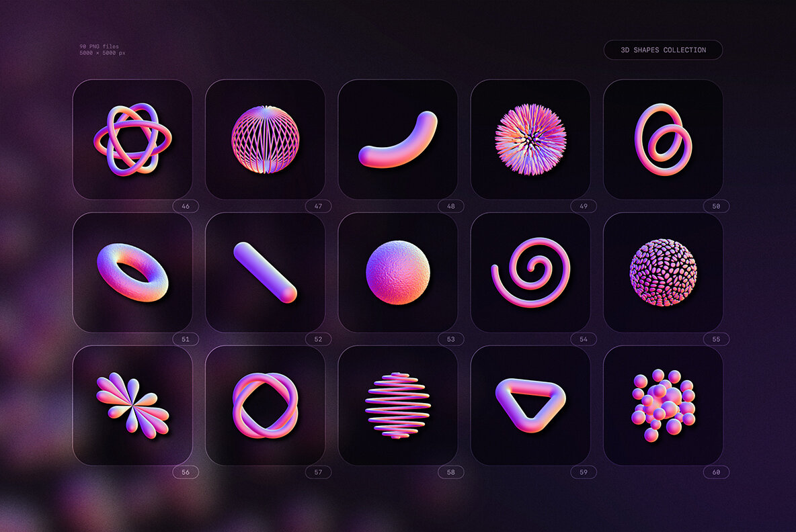Click the number badge 51
This screenshot has width=796, height=532.
tap(184, 339)
